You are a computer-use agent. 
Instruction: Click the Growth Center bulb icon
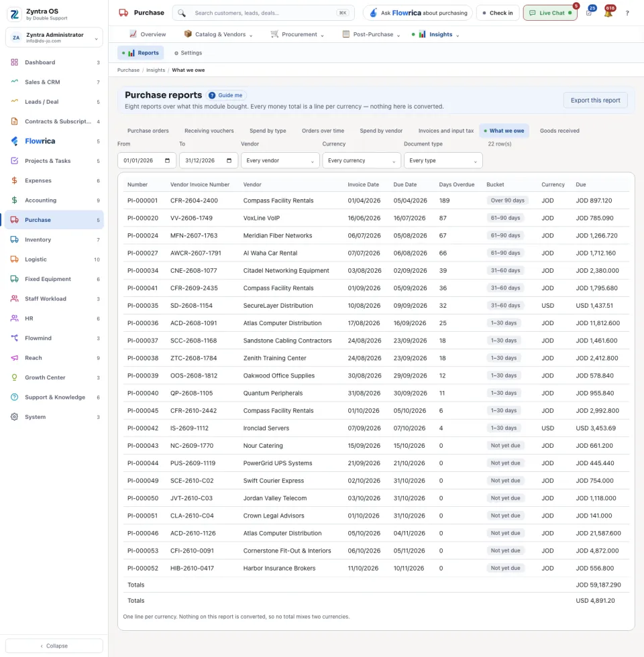14,377
